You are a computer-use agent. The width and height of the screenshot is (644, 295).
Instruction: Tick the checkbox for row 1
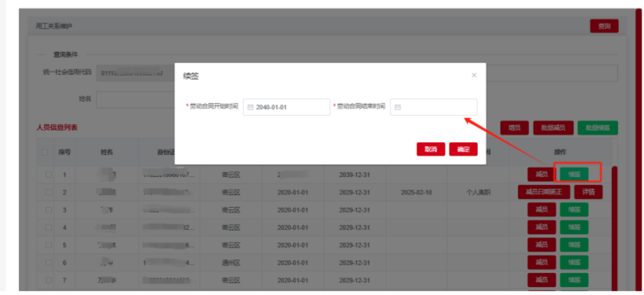[x=49, y=175]
